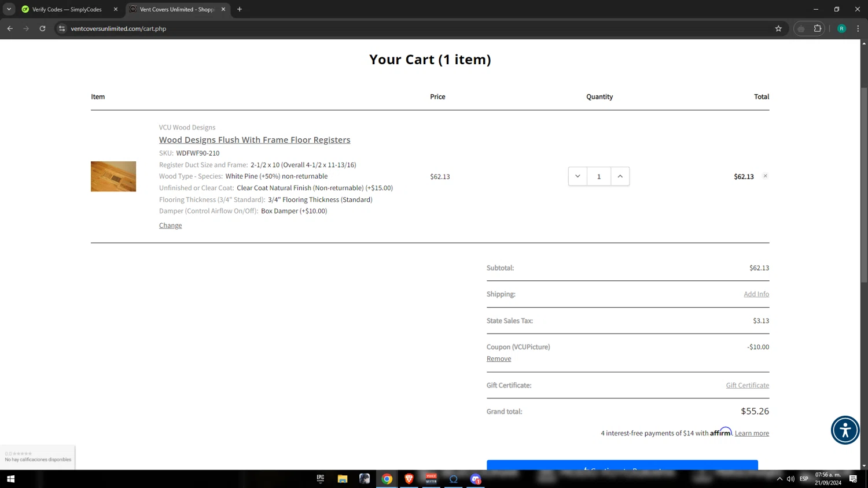Click Add Info for shipping
This screenshot has height=488, width=868.
click(x=756, y=294)
